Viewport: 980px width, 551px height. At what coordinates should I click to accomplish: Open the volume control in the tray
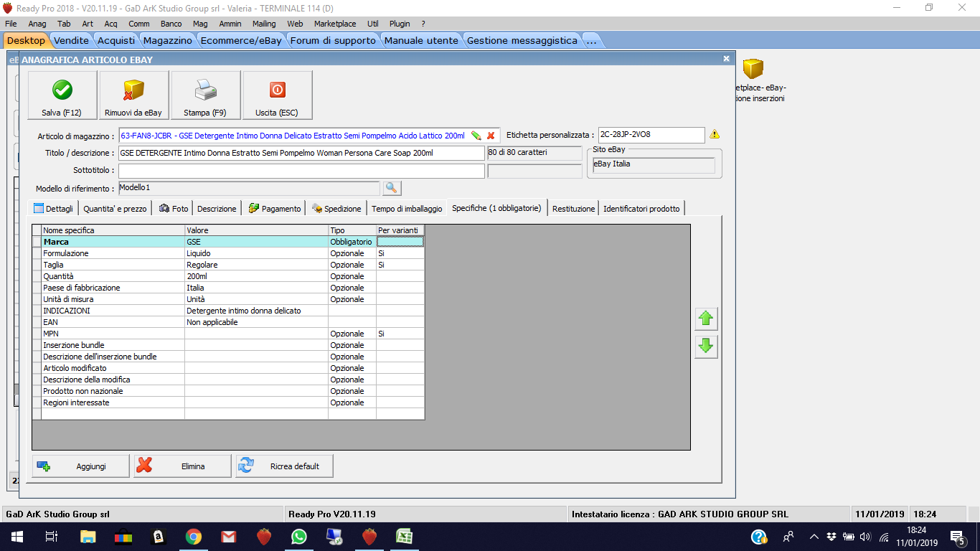(865, 537)
